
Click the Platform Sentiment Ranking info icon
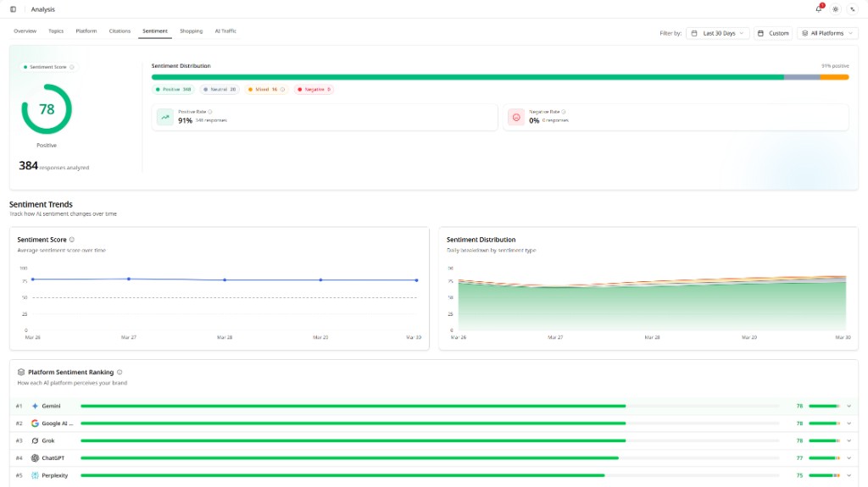pyautogui.click(x=120, y=373)
